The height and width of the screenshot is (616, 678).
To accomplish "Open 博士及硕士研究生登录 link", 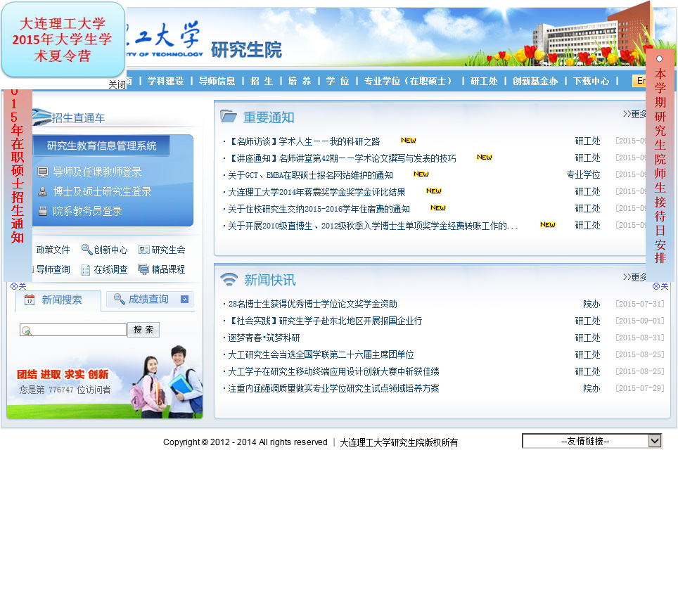I will pyautogui.click(x=102, y=191).
